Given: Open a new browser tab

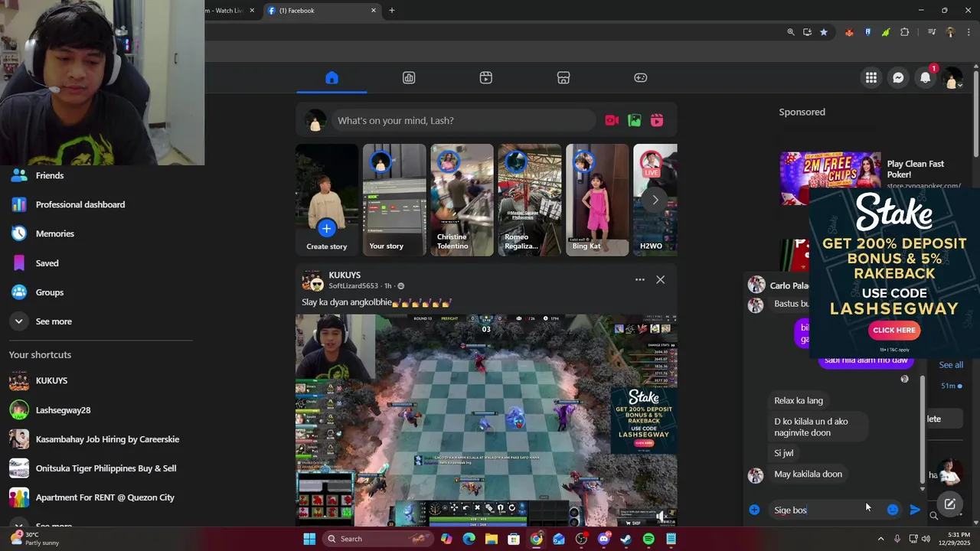Looking at the screenshot, I should 391,11.
